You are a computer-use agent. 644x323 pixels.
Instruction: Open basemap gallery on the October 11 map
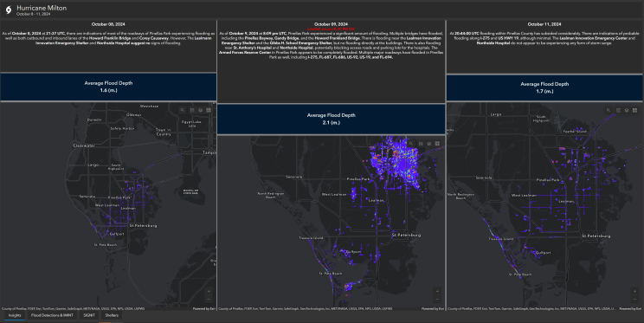(x=634, y=110)
